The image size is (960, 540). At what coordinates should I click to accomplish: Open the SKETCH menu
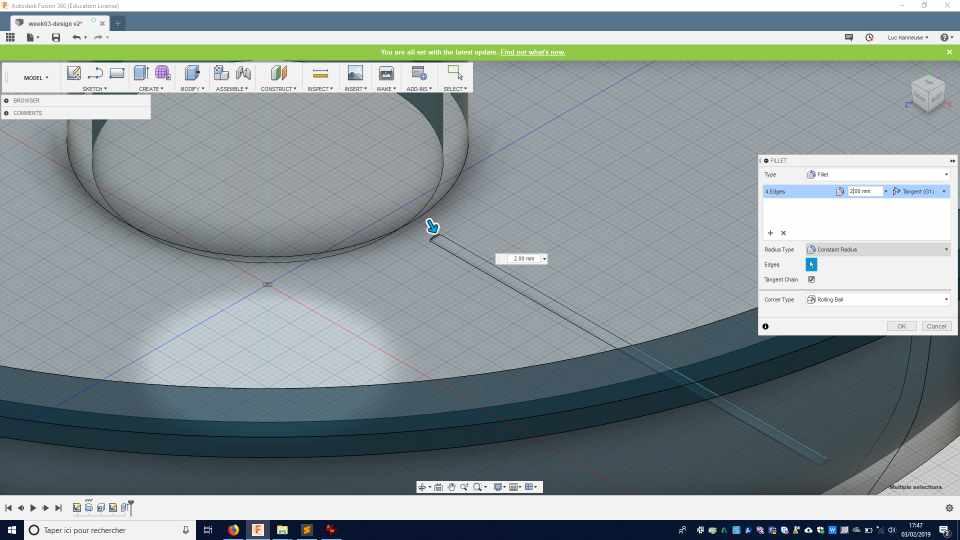click(95, 89)
